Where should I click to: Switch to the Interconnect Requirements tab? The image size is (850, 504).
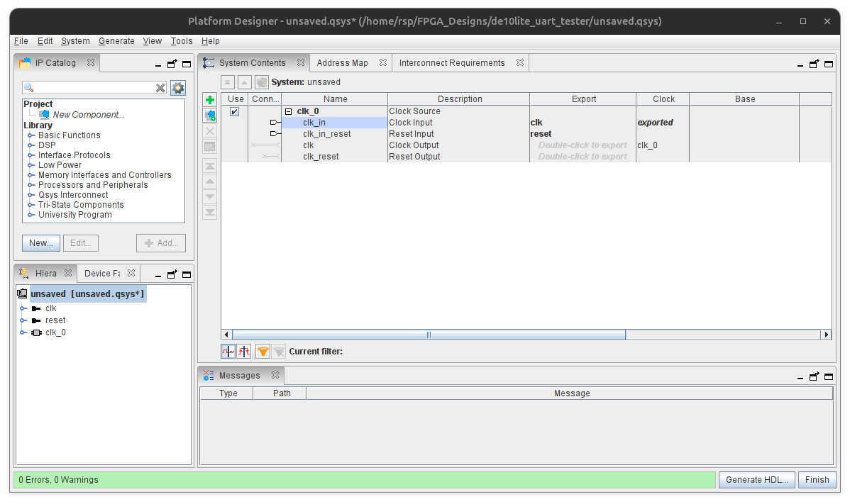pos(452,63)
